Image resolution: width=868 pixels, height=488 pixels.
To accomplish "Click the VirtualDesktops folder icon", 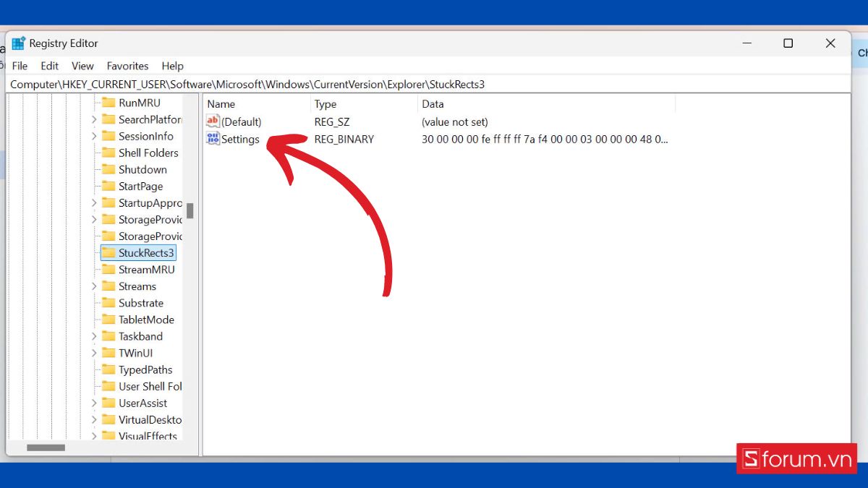I will pyautogui.click(x=109, y=419).
